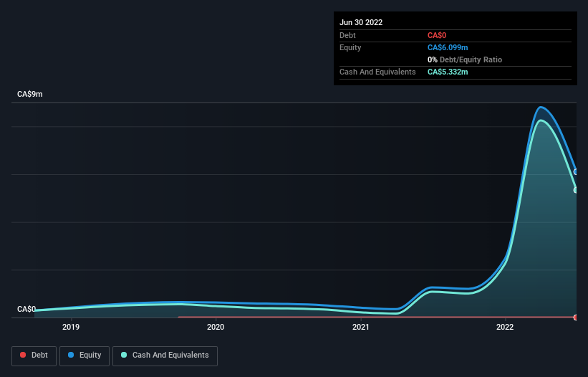Toggle the Debt legend button
Viewport: 588px width, 377px height.
(34, 355)
